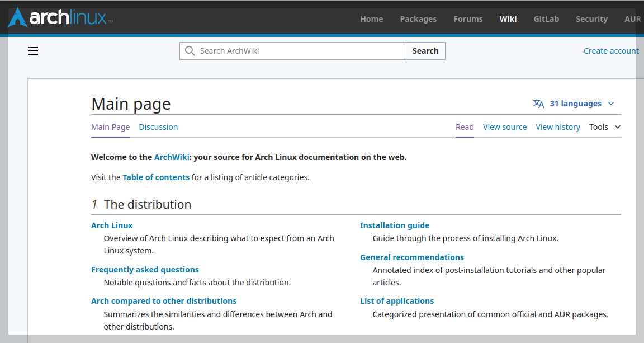The width and height of the screenshot is (644, 343).
Task: Open GitLab in top navigation
Action: (546, 19)
